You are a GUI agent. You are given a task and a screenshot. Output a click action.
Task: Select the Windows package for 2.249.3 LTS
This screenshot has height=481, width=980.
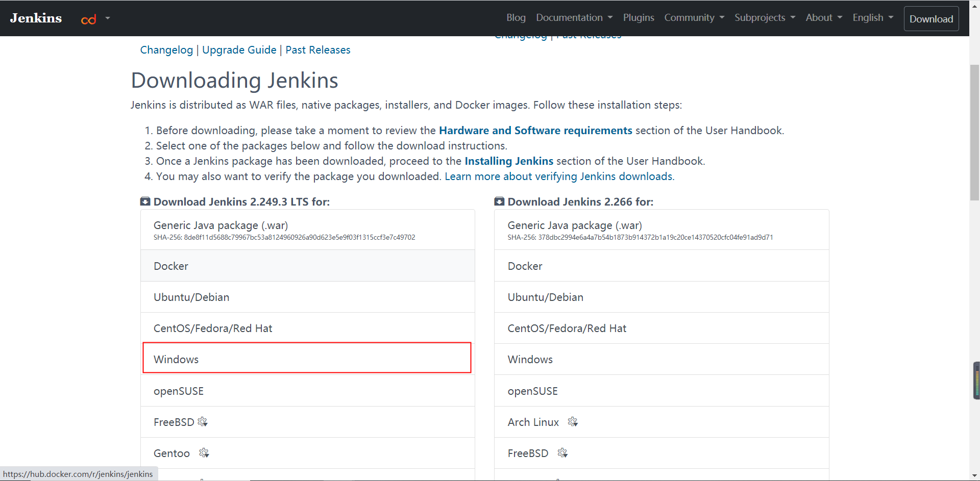pos(307,358)
